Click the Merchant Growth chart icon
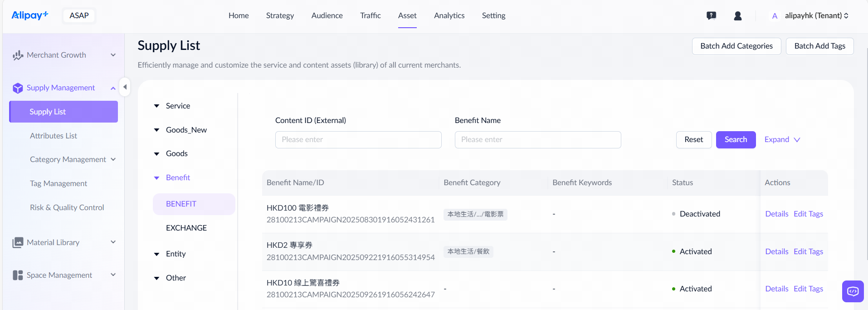This screenshot has height=310, width=868. click(x=18, y=55)
